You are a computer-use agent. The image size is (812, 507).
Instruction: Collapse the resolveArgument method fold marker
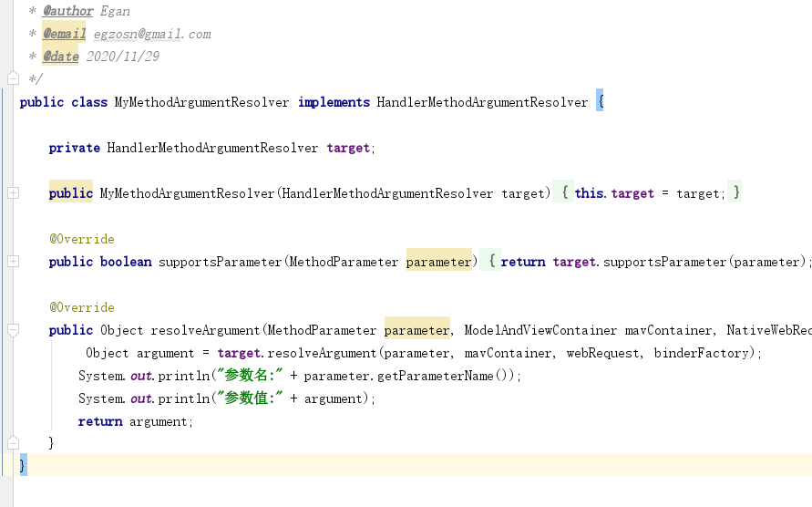tap(14, 330)
